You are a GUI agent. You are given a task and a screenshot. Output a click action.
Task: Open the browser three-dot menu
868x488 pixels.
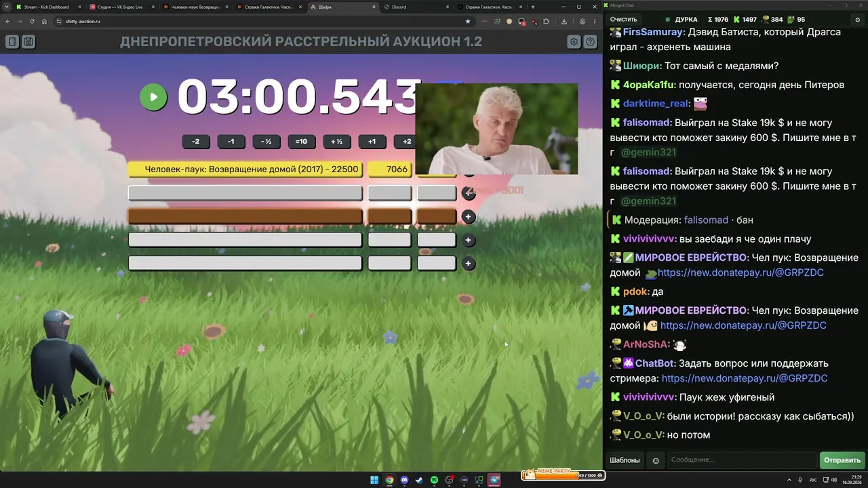coord(594,21)
